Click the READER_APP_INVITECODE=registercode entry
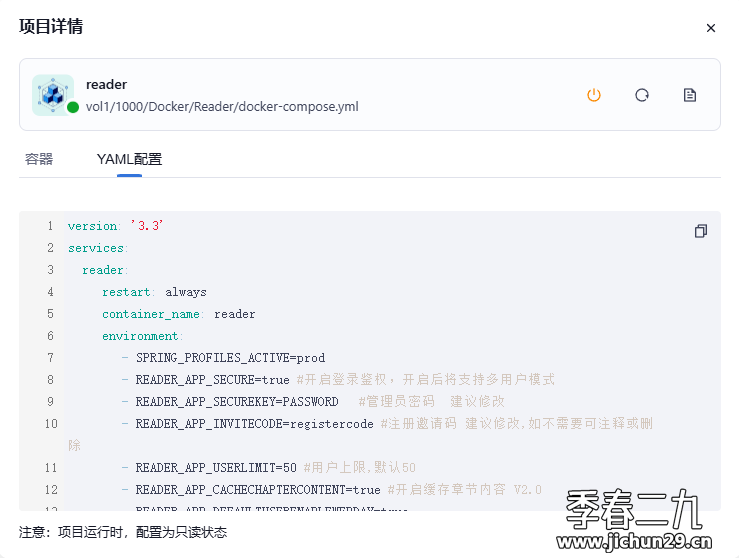This screenshot has height=558, width=739. 255,424
